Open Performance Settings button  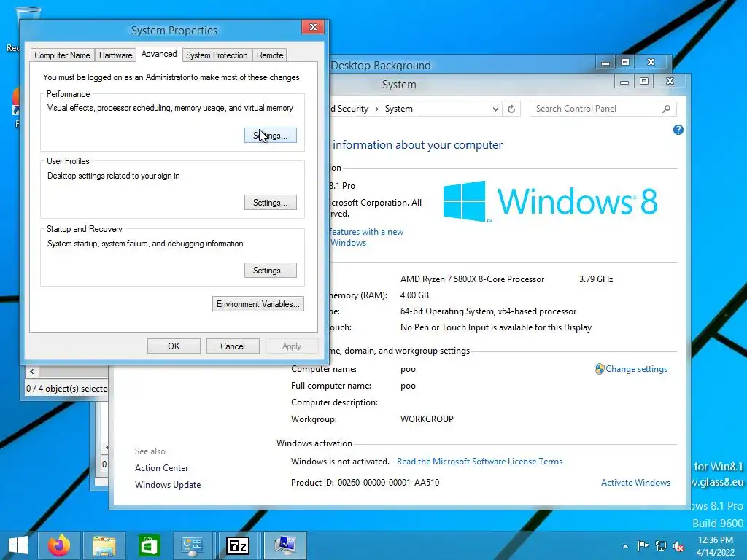click(270, 135)
